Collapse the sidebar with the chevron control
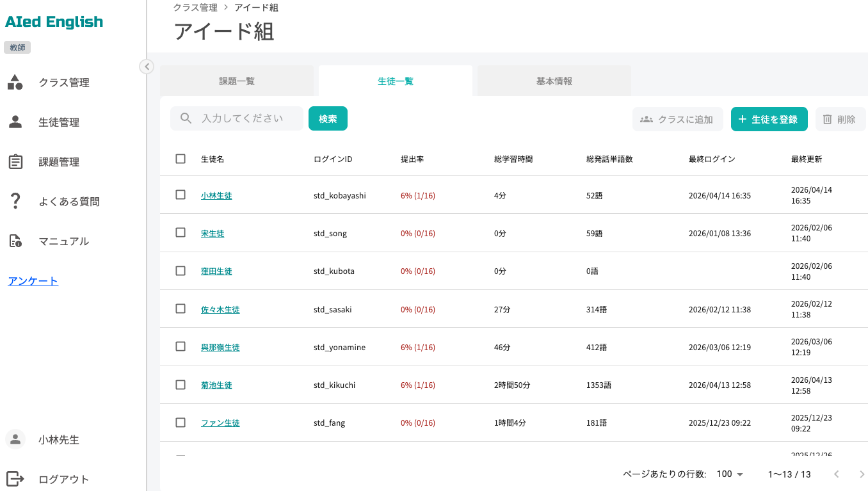868x491 pixels. [147, 66]
